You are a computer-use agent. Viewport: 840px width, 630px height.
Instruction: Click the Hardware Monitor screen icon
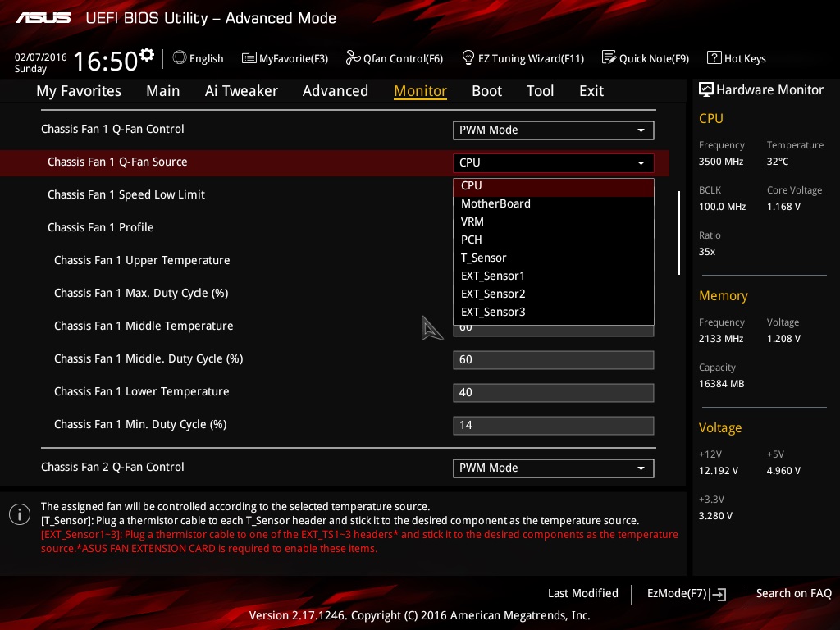pos(705,89)
